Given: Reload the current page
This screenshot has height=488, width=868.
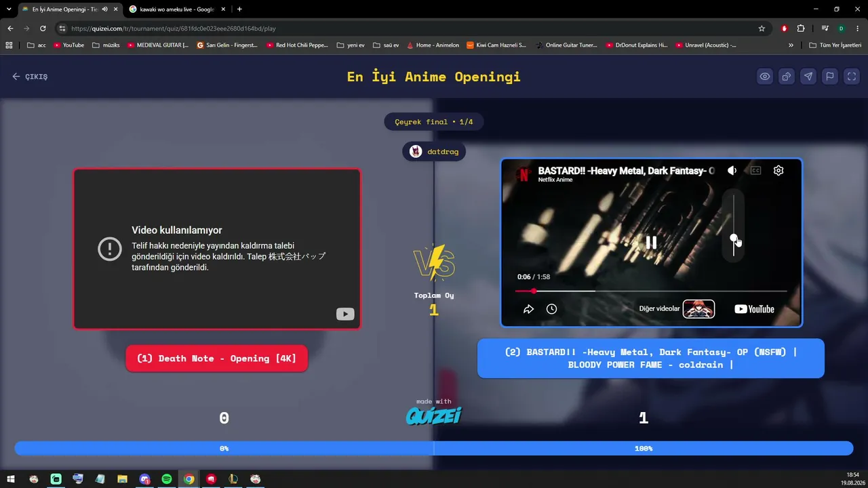Looking at the screenshot, I should click(43, 28).
